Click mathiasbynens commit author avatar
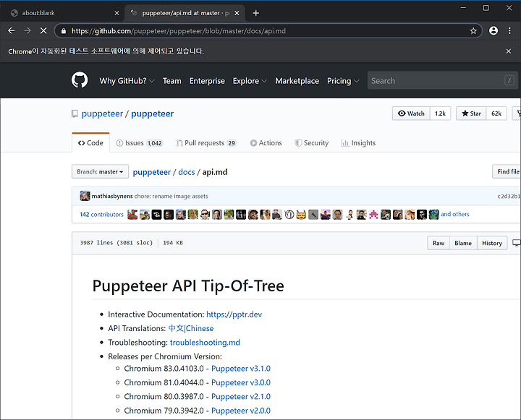 click(85, 196)
